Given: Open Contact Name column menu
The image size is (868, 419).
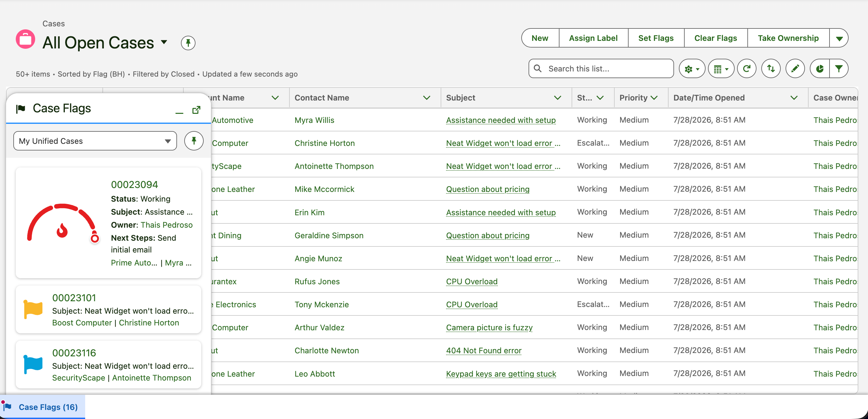Looking at the screenshot, I should 427,97.
